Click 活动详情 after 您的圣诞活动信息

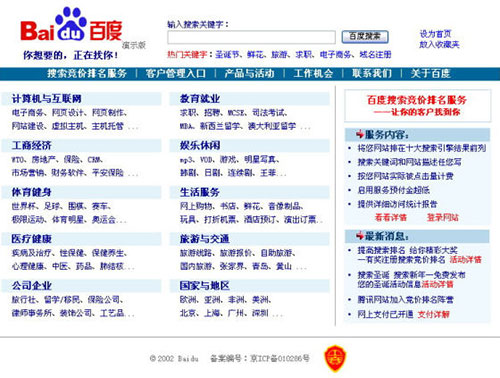pyautogui.click(x=437, y=284)
